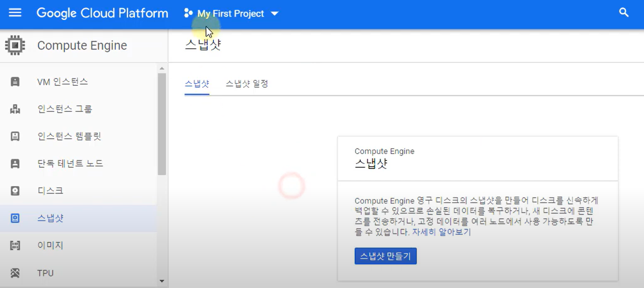Click the sidebar scrollbar thumb
This screenshot has height=288, width=644.
162,124
